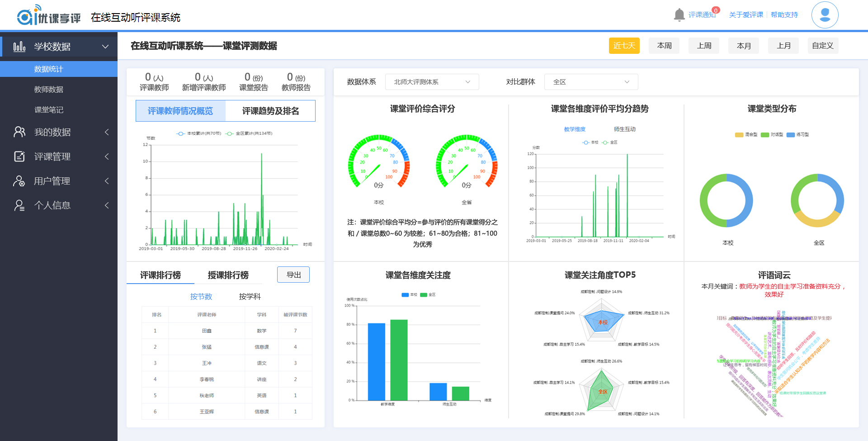
Task: Open the 对比群体 全区 dropdown
Action: pyautogui.click(x=591, y=82)
